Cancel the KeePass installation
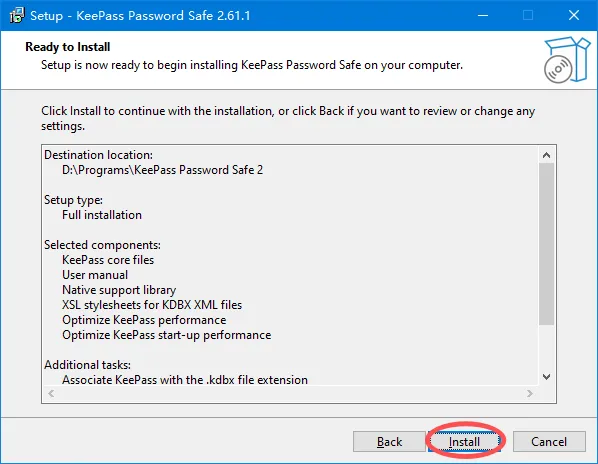Viewport: 598px width, 464px height. pyautogui.click(x=549, y=442)
